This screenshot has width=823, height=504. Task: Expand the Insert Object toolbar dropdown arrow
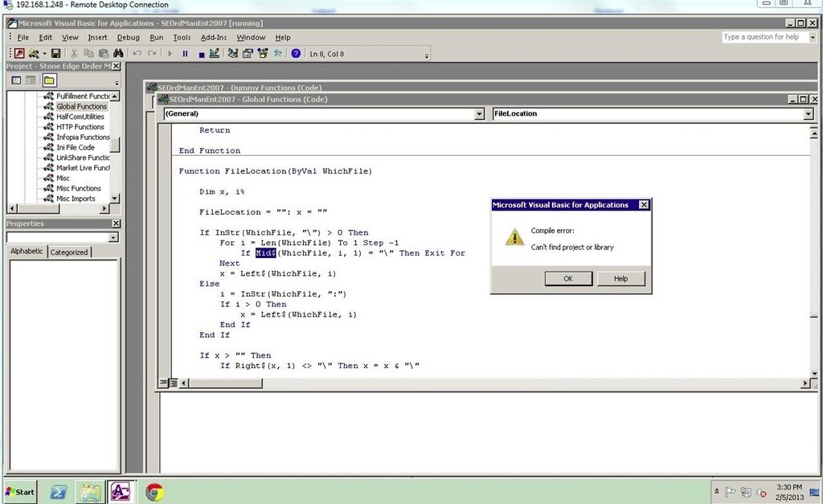pyautogui.click(x=43, y=53)
